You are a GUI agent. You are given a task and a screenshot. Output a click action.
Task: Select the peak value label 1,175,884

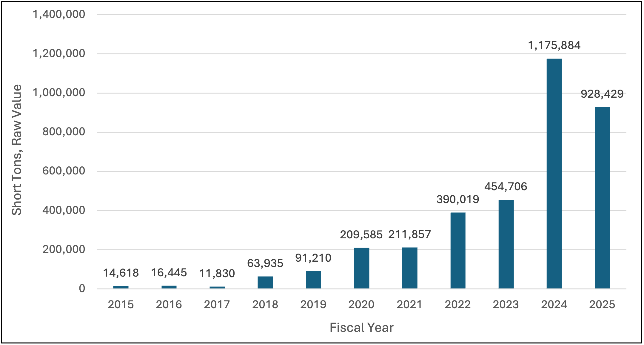(554, 45)
